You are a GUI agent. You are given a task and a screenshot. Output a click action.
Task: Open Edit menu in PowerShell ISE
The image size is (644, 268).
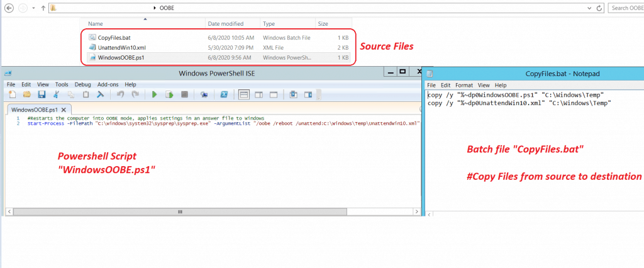click(26, 84)
